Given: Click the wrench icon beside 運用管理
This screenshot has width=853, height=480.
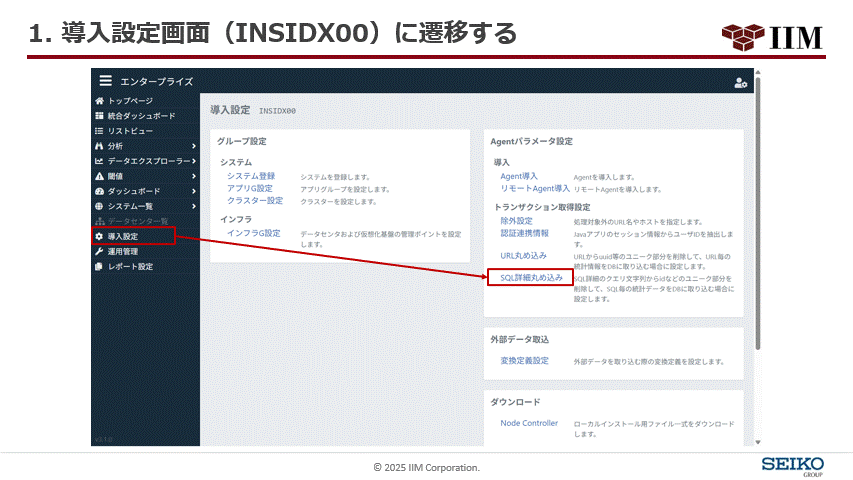Looking at the screenshot, I should tap(99, 251).
